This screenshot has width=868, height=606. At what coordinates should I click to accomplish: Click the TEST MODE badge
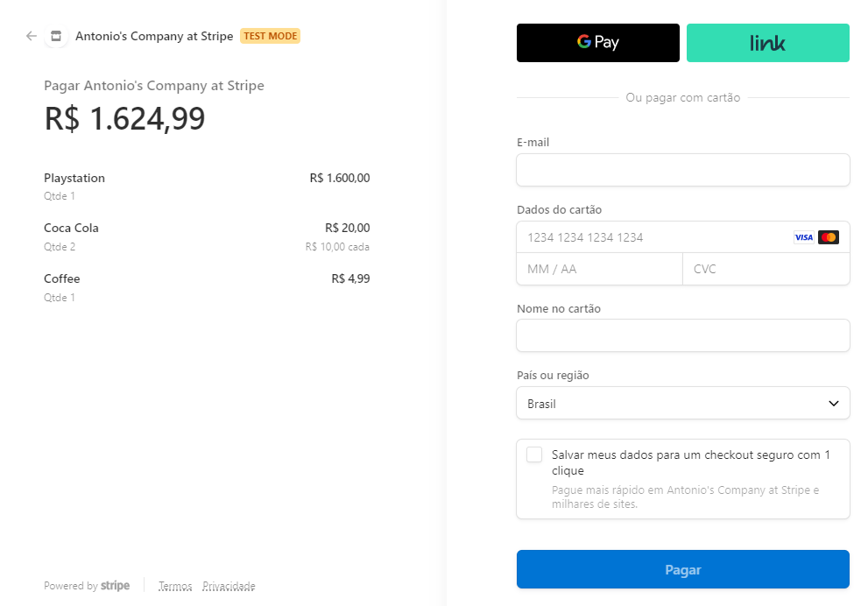[x=270, y=36]
